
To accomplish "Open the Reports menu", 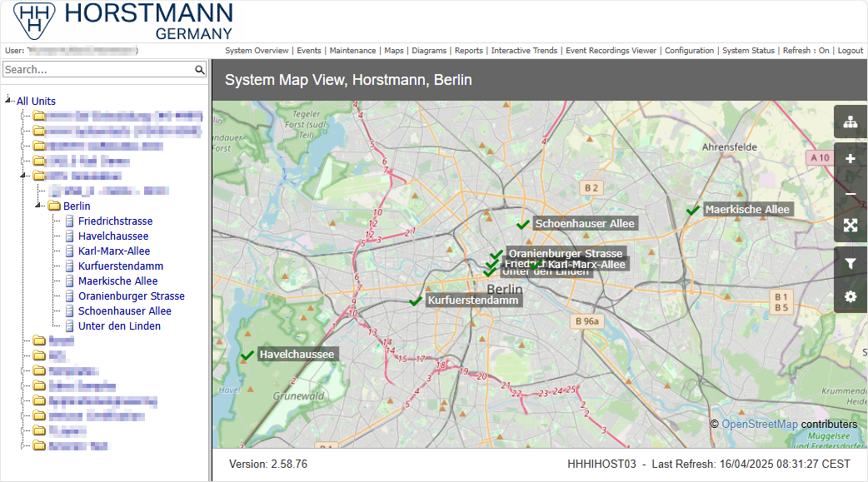I will point(469,50).
